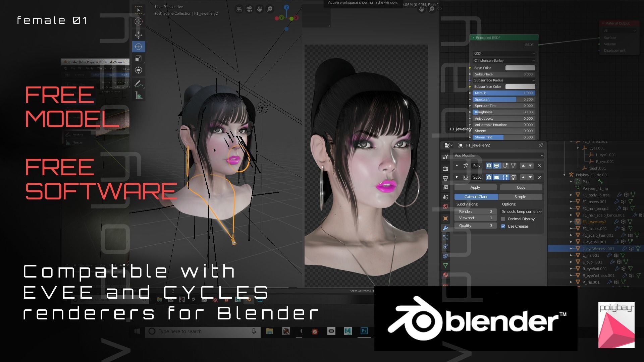
Task: Click the Viewport subdivisions field
Action: [475, 218]
